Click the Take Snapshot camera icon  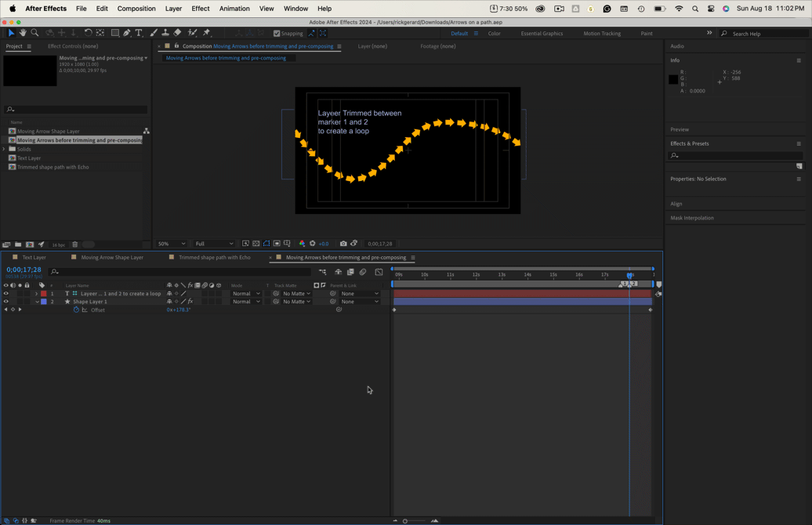coord(343,244)
